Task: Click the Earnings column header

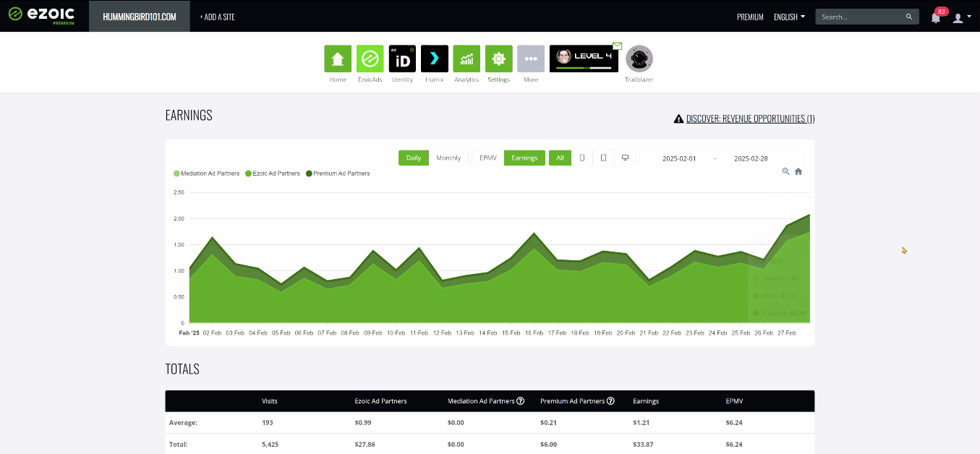Action: pyautogui.click(x=646, y=401)
